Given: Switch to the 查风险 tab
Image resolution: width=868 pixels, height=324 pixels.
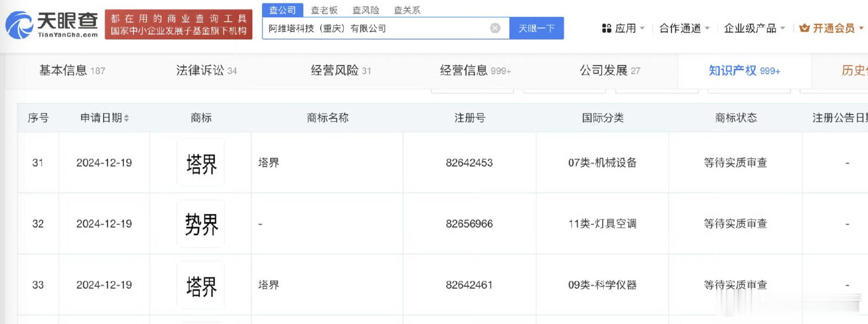Looking at the screenshot, I should (366, 10).
